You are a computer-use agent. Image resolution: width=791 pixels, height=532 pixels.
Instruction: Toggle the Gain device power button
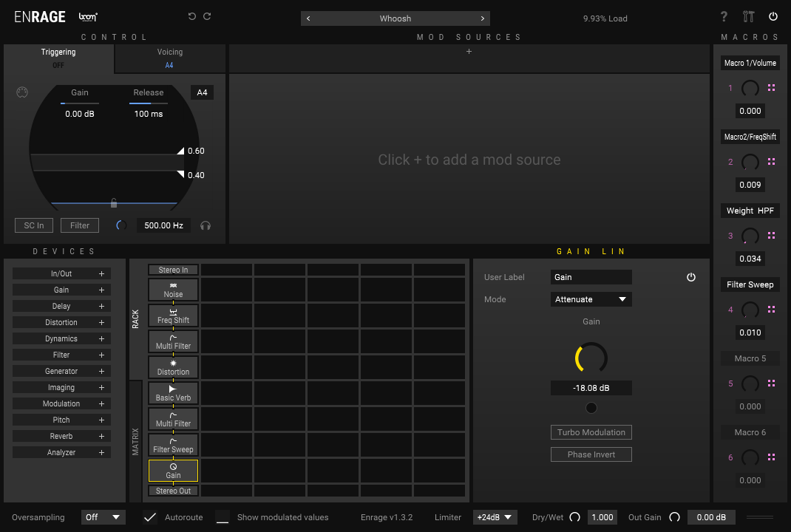(691, 277)
